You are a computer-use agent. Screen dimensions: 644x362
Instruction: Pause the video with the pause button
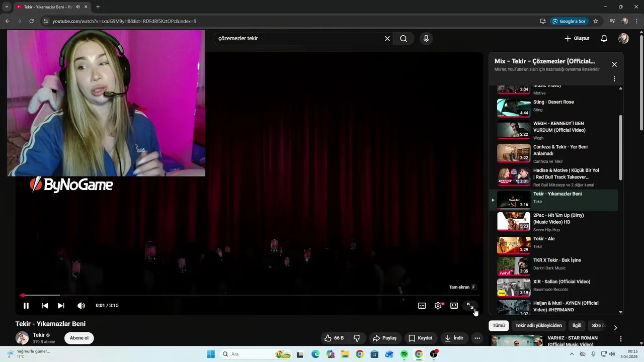click(26, 306)
